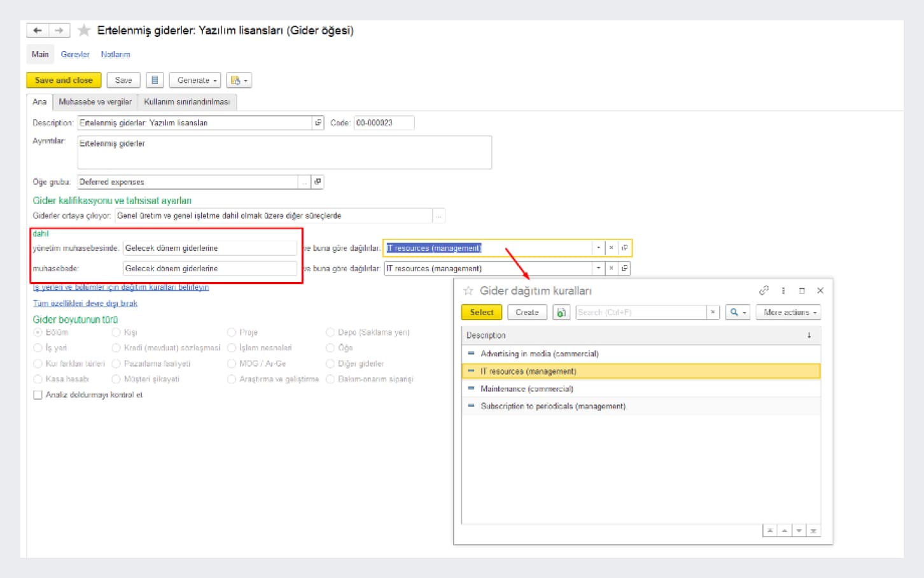
Task: Click the Save and close button
Action: tap(64, 80)
